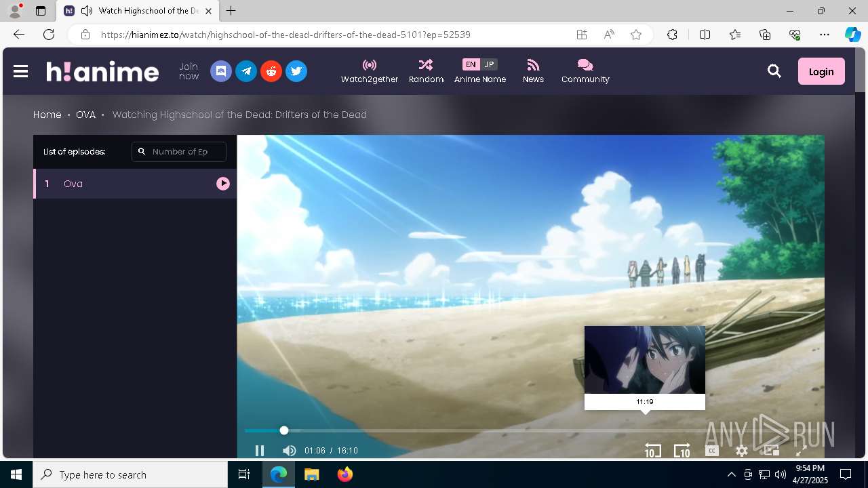868x488 pixels.
Task: Toggle Split screen view
Action: click(705, 35)
